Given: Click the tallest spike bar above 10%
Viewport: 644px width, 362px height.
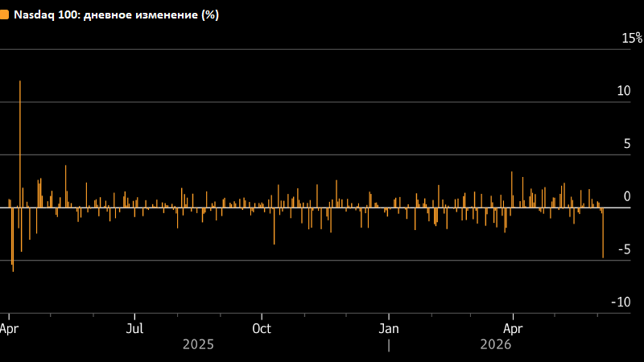Looking at the screenshot, I should [20, 144].
